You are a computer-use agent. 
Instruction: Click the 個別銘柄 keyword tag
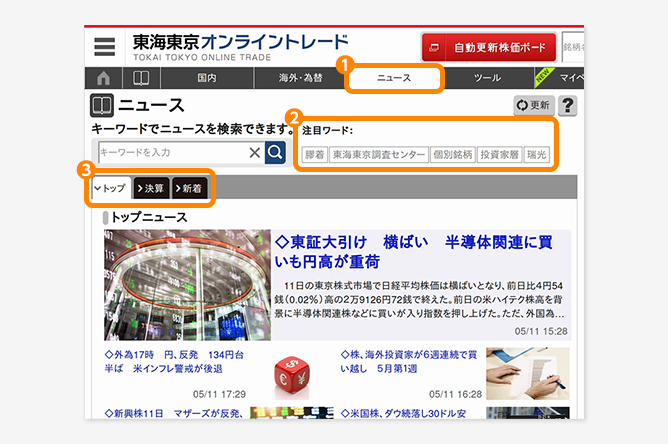pyautogui.click(x=453, y=154)
